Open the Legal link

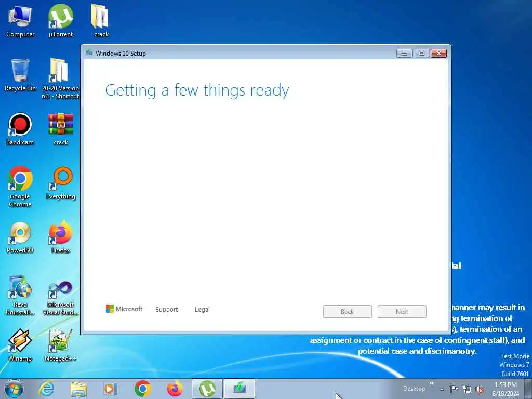tap(202, 310)
